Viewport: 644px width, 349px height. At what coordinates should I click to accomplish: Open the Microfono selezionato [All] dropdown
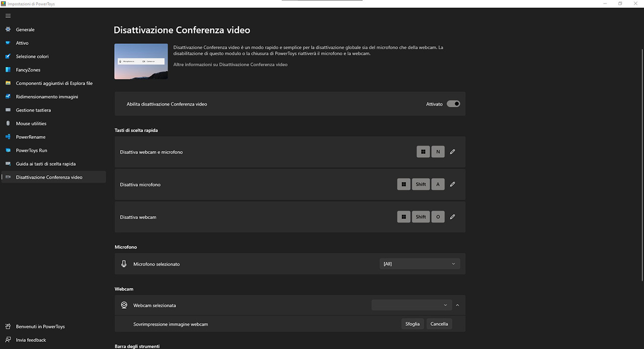(420, 264)
